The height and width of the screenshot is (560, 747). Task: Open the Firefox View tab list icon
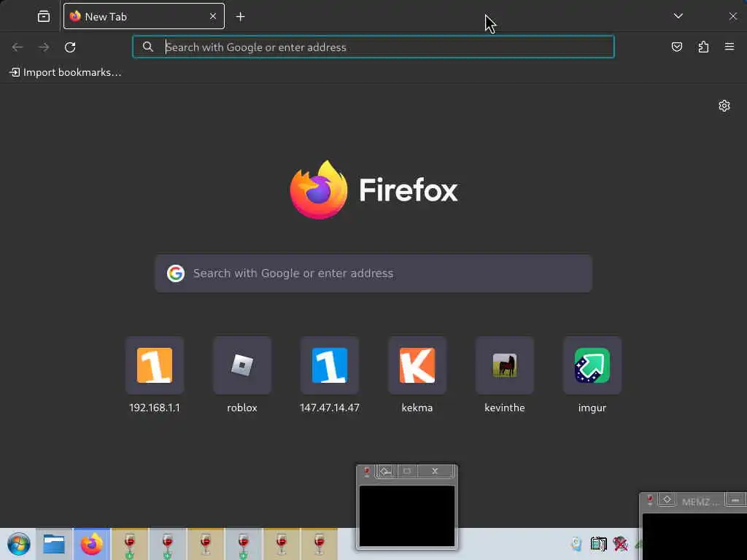[x=43, y=17]
